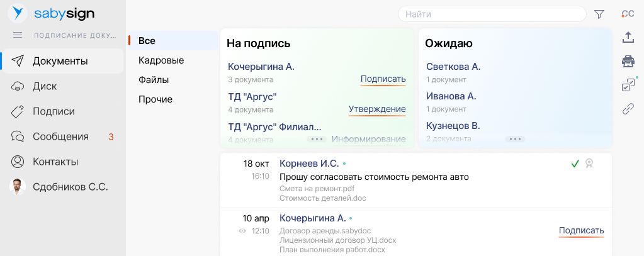Screen dimensions: 644x256
Task: Click the chain link icon in right toolbar
Action: click(628, 109)
